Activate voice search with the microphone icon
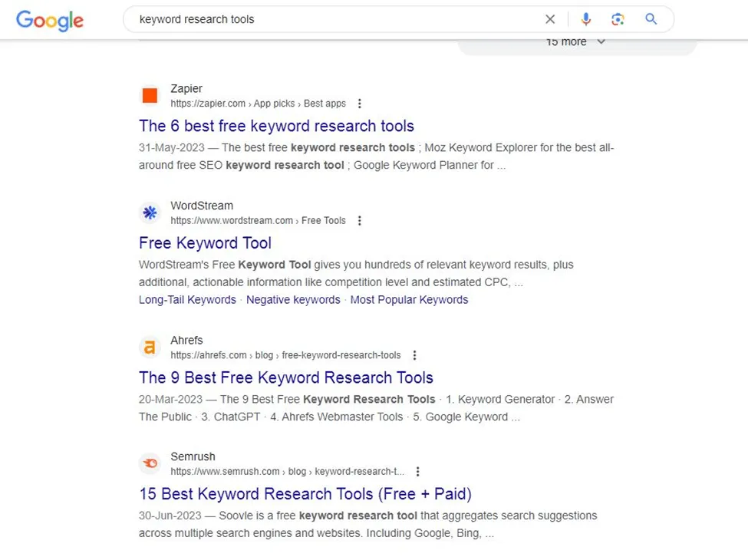Image resolution: width=748 pixels, height=560 pixels. pos(586,19)
